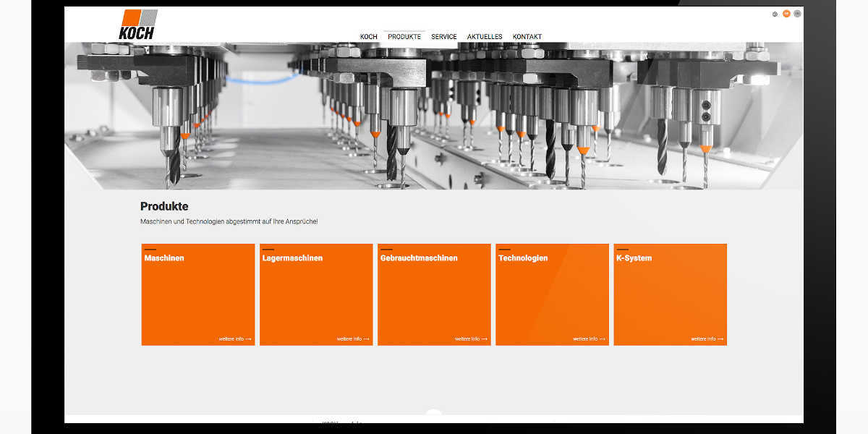Open the Technologien product tile

pyautogui.click(x=552, y=294)
